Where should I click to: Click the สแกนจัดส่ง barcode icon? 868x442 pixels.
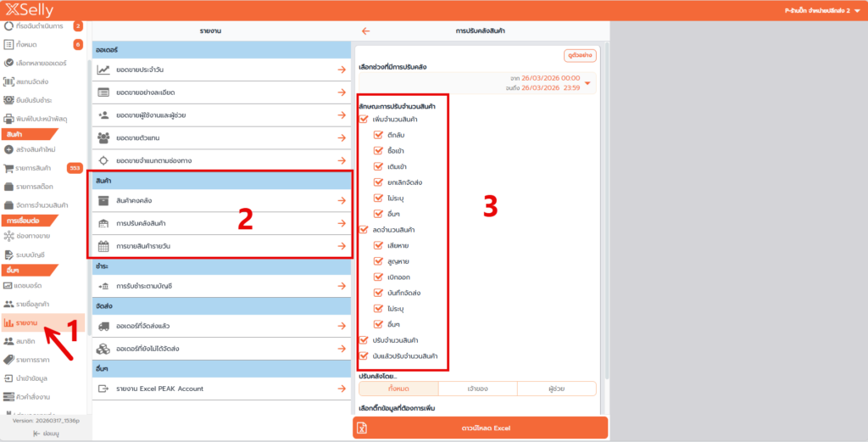pos(8,81)
